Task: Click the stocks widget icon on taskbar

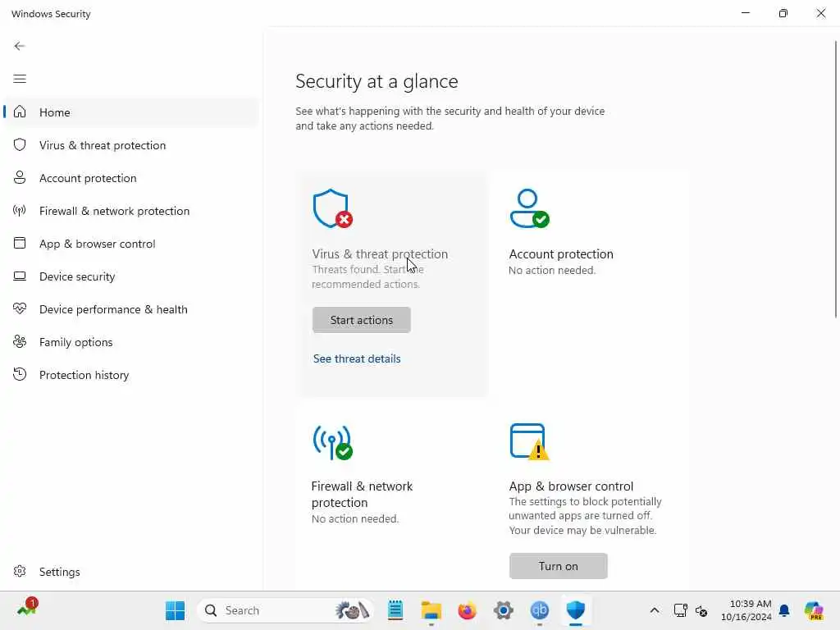Action: tap(27, 608)
